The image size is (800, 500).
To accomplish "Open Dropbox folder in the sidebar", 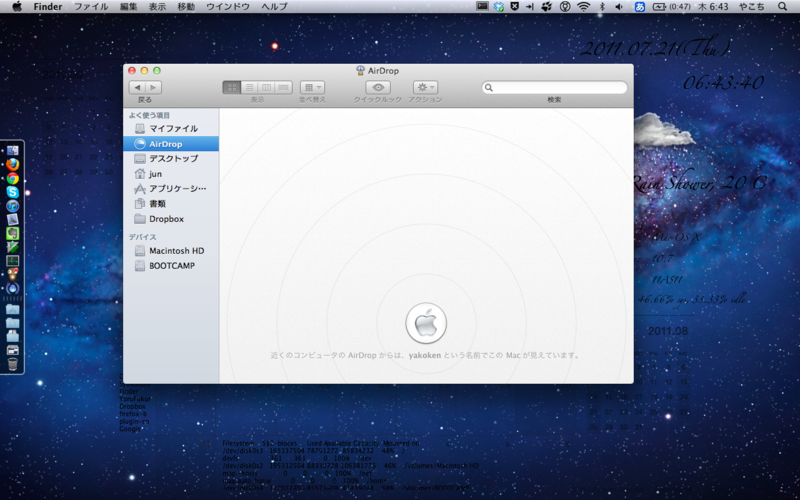I will pos(171,219).
